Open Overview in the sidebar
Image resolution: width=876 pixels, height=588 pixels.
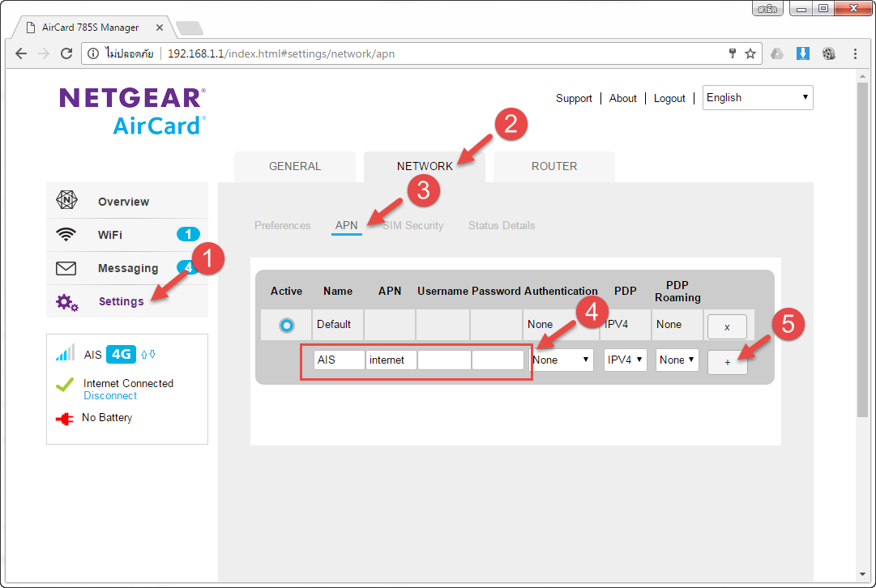(x=127, y=201)
